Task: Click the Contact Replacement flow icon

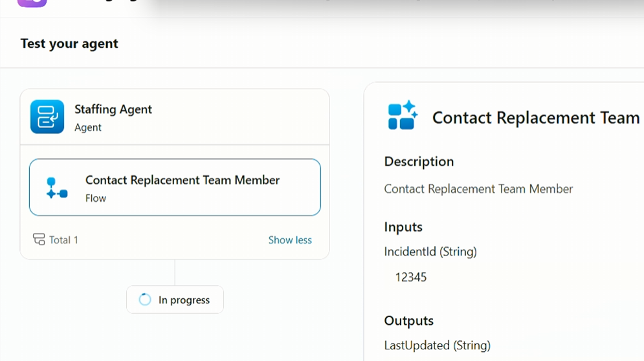Action: tap(57, 188)
